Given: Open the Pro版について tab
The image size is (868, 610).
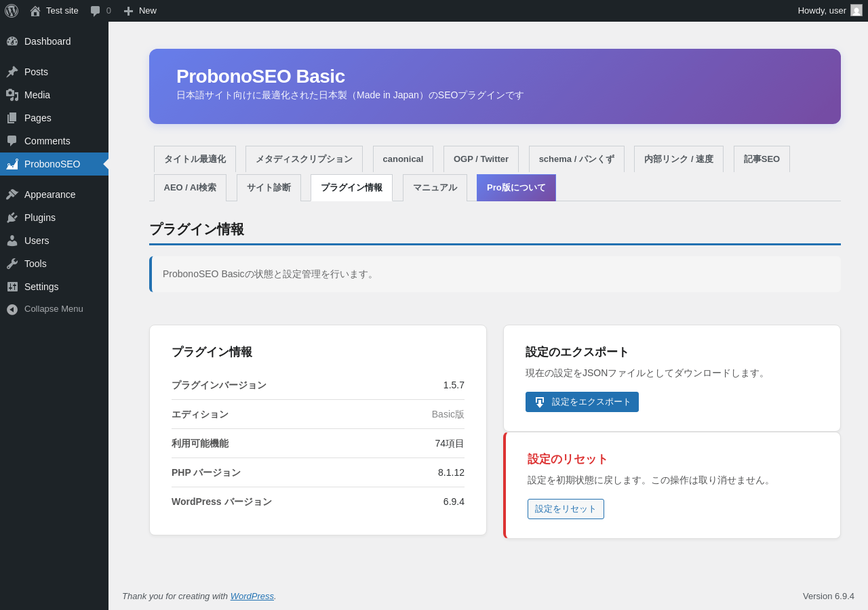Looking at the screenshot, I should coord(516,188).
